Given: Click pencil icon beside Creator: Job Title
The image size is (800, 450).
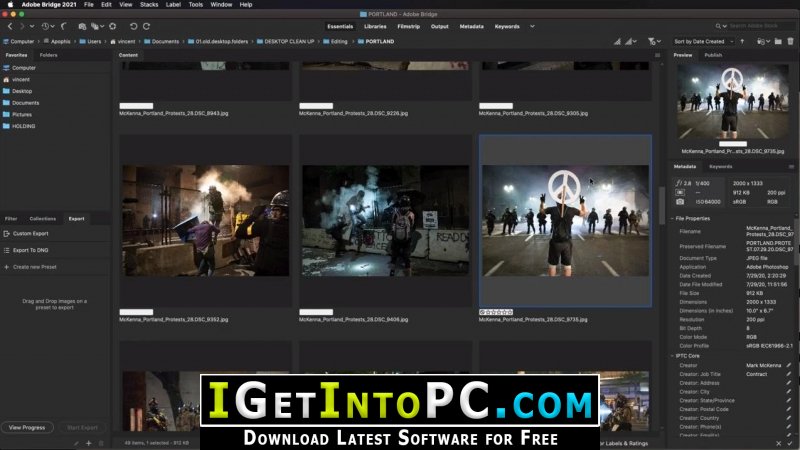Looking at the screenshot, I should 789,374.
